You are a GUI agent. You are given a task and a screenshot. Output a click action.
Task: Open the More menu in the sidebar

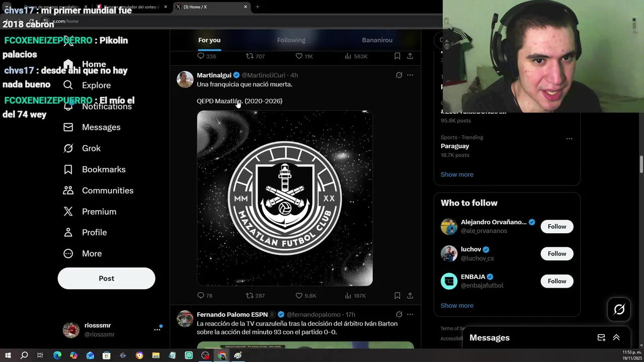[82, 253]
